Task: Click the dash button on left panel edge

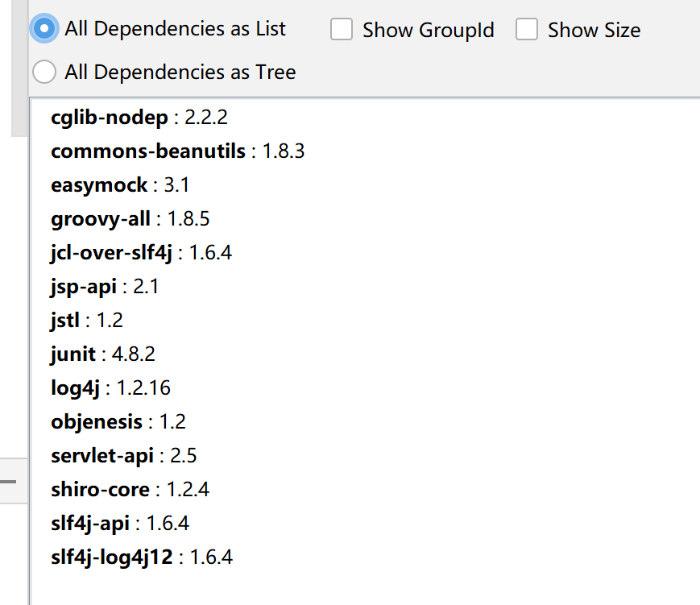Action: click(8, 482)
